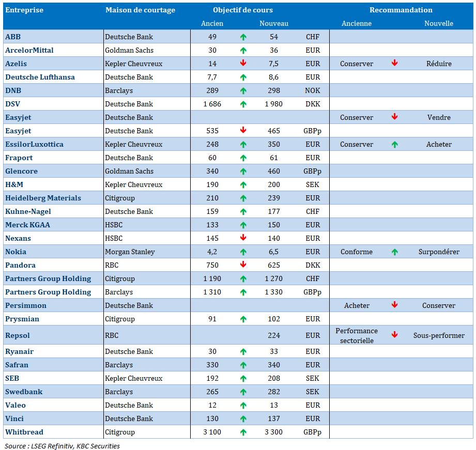Click the red down arrow in Nexans row
Image resolution: width=476 pixels, height=450 pixels.
[x=243, y=238]
